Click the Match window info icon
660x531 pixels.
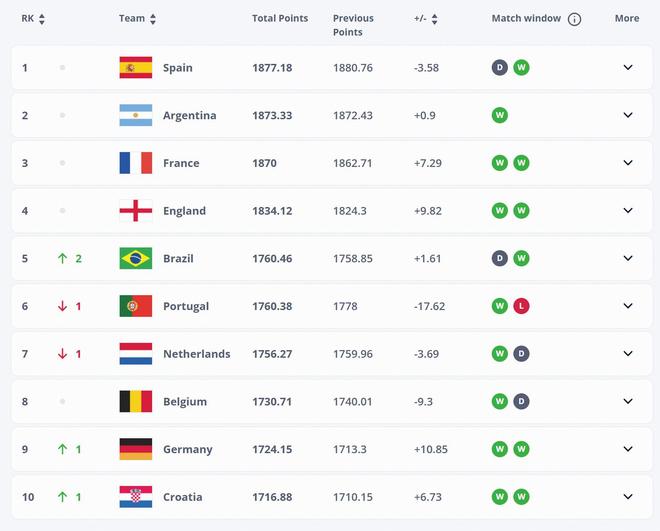573,19
